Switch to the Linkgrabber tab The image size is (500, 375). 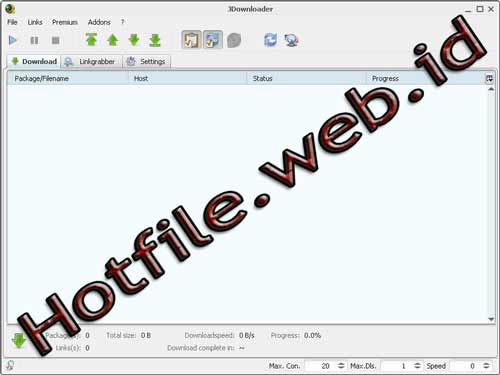(92, 62)
